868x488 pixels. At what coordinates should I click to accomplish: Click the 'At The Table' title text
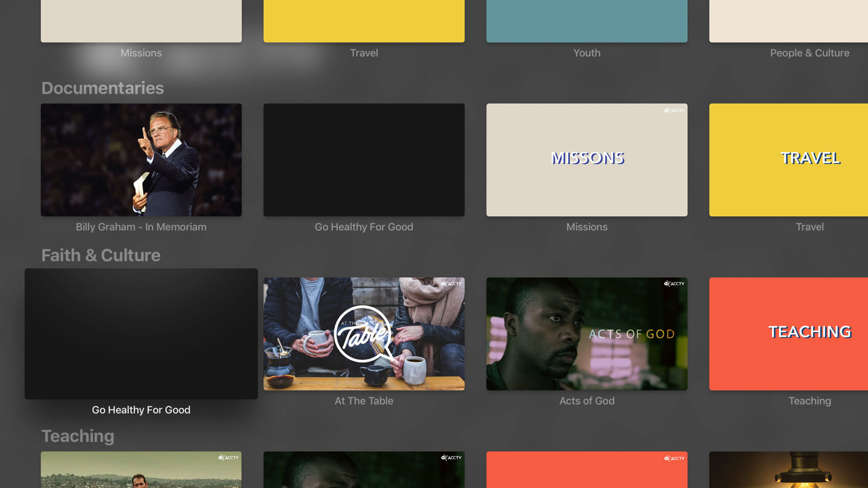364,401
